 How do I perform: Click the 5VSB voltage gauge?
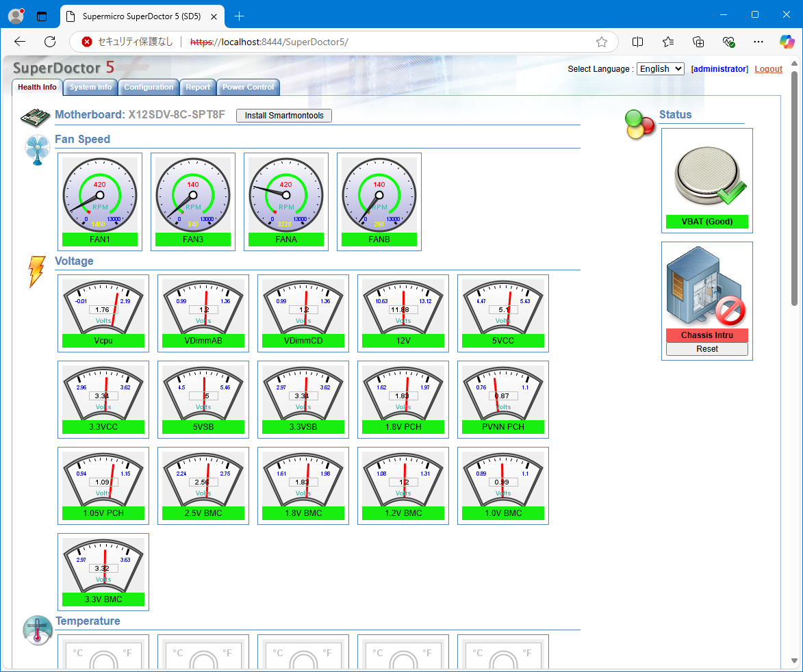tap(203, 393)
